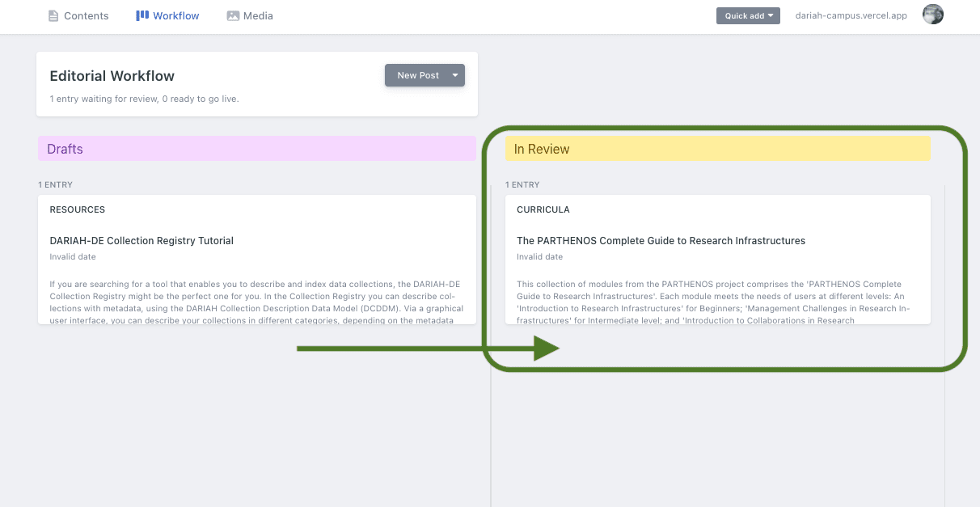The height and width of the screenshot is (507, 980).
Task: Click the yellow In Review column header
Action: coord(717,149)
